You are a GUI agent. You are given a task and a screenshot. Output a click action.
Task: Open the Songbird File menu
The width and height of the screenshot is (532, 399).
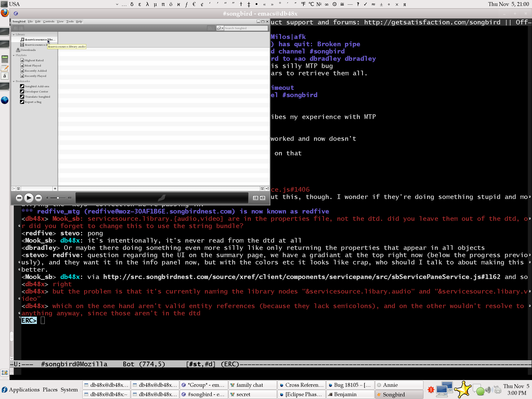[x=30, y=22]
